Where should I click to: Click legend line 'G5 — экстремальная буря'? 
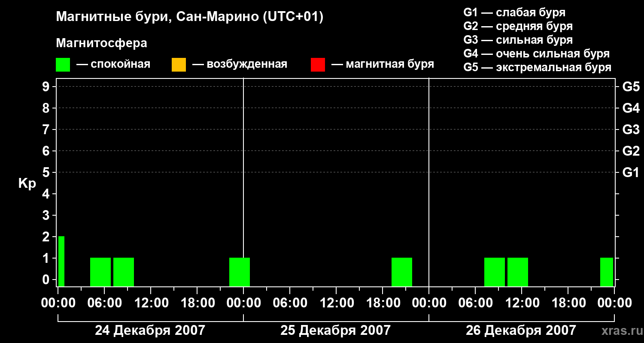point(538,67)
